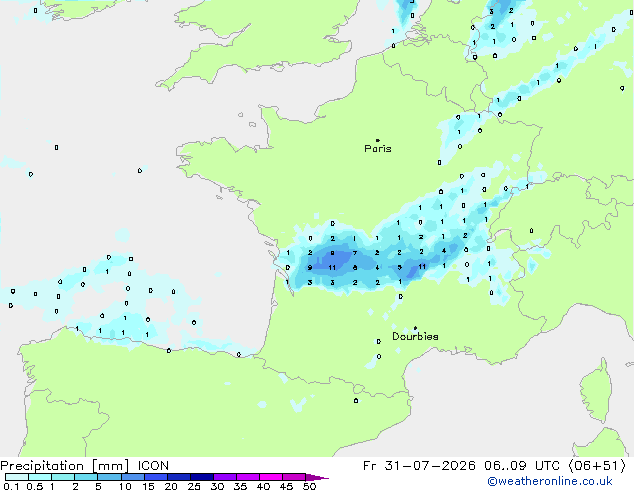Image resolution: width=634 pixels, height=490 pixels.
Task: Click the 2–5 mm legend swatch
Action: pyautogui.click(x=86, y=477)
